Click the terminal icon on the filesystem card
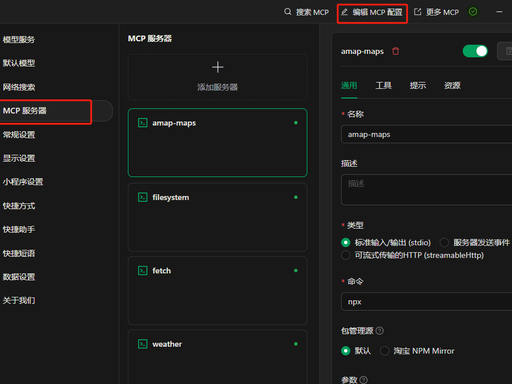 pyautogui.click(x=143, y=197)
